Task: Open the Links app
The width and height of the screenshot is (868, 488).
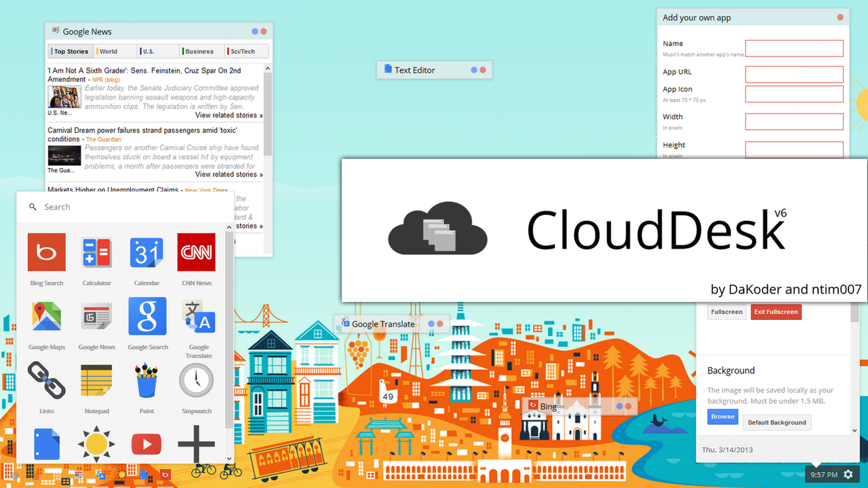Action: pos(47,380)
